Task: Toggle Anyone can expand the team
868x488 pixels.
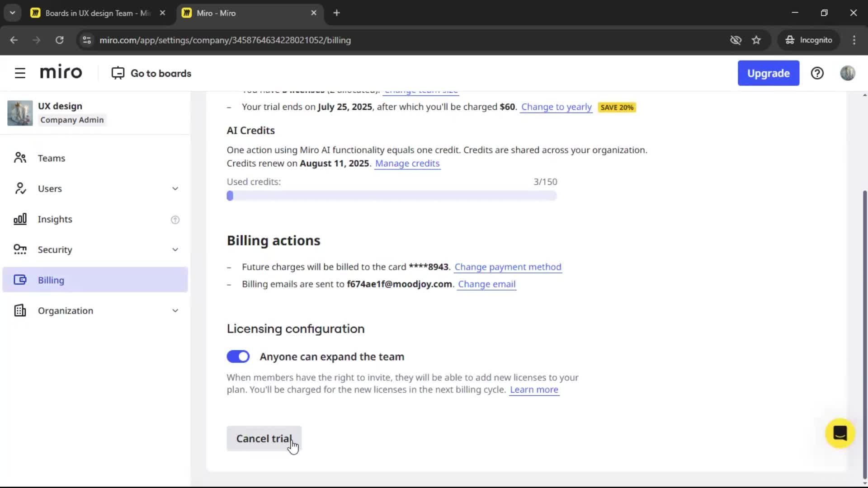Action: click(x=238, y=357)
